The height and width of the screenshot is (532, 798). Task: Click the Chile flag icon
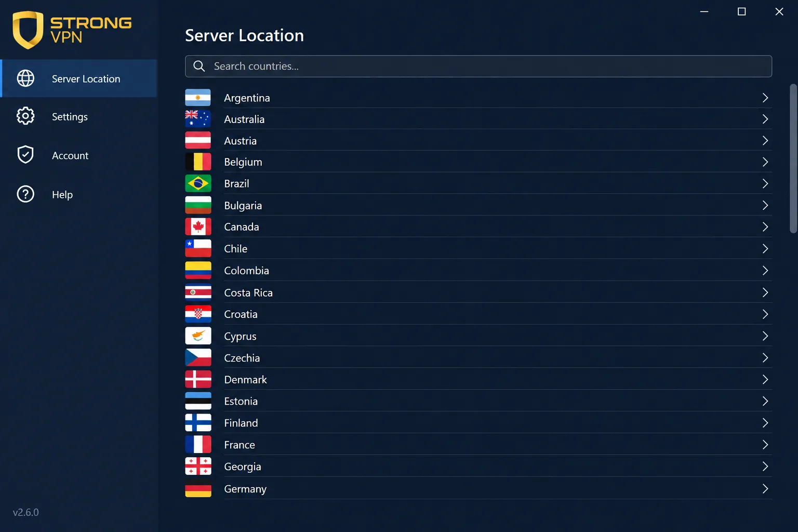tap(198, 248)
